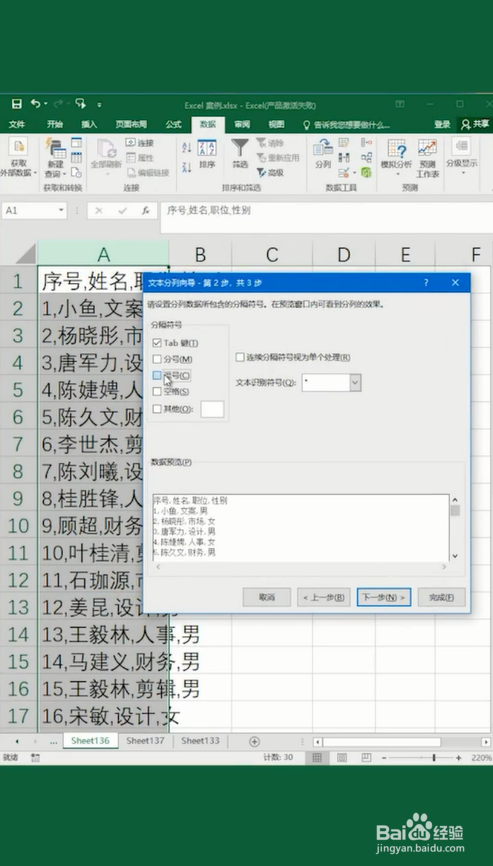Click the help question mark in the wizard dialog
This screenshot has width=493, height=866.
click(x=426, y=283)
